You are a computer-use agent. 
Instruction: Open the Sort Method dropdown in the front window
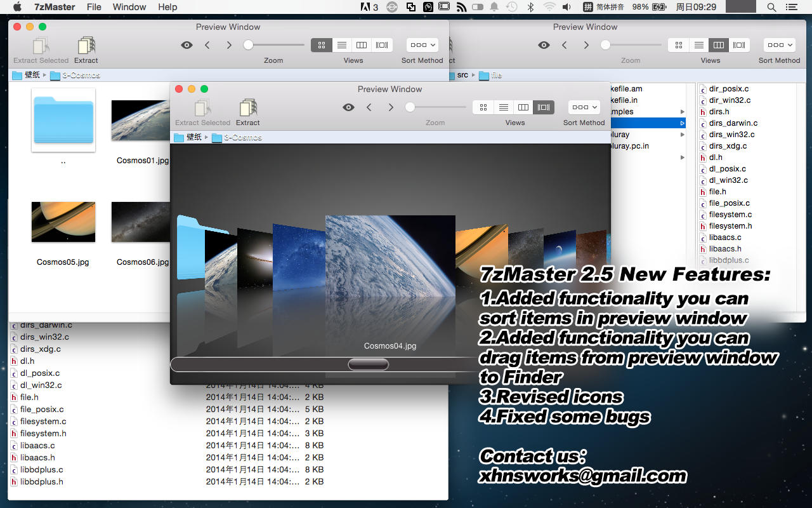pyautogui.click(x=584, y=107)
